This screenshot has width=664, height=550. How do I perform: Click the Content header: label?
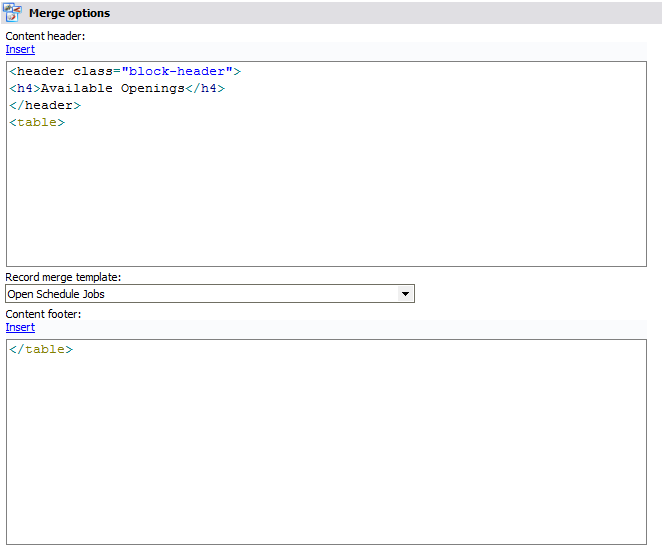pyautogui.click(x=45, y=36)
